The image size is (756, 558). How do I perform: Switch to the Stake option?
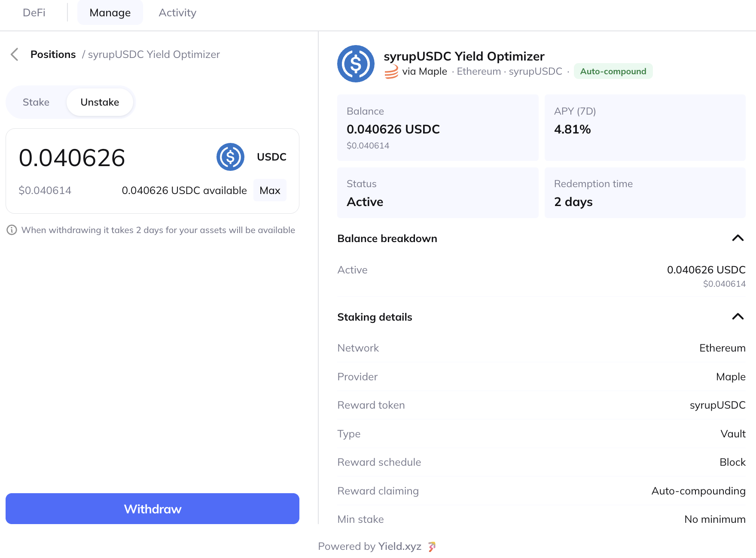36,102
